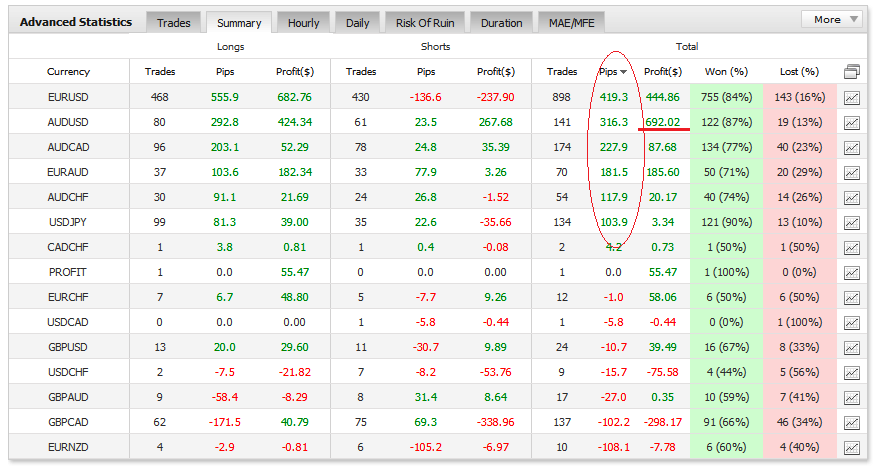Select the Summary tab
Screen dimensions: 875x466
(x=239, y=23)
